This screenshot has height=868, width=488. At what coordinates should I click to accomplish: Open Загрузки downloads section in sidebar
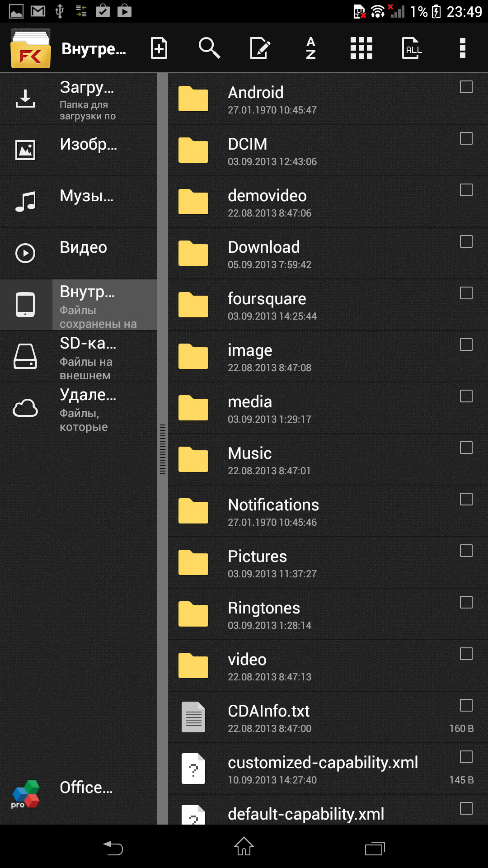click(79, 99)
